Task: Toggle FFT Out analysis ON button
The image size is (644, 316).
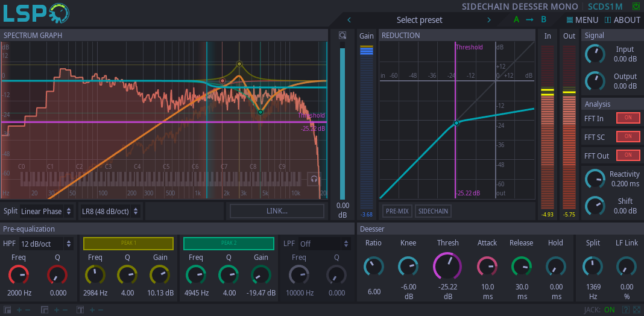Action: click(x=628, y=156)
